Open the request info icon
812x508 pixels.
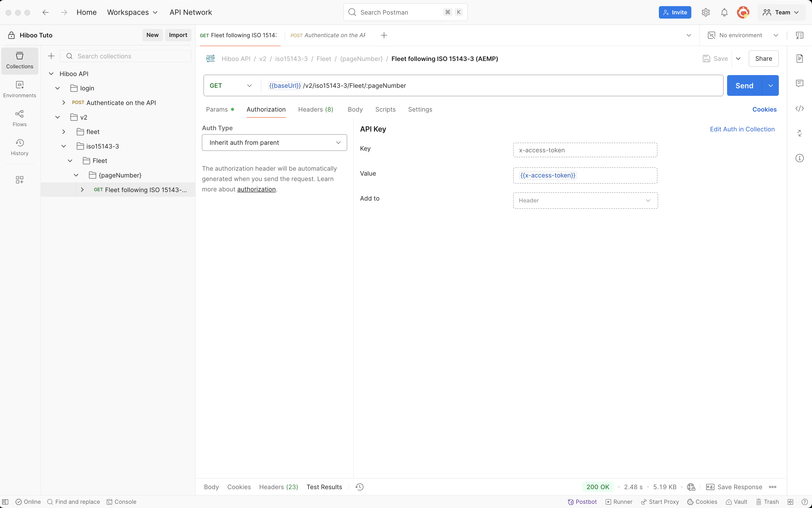click(x=800, y=158)
